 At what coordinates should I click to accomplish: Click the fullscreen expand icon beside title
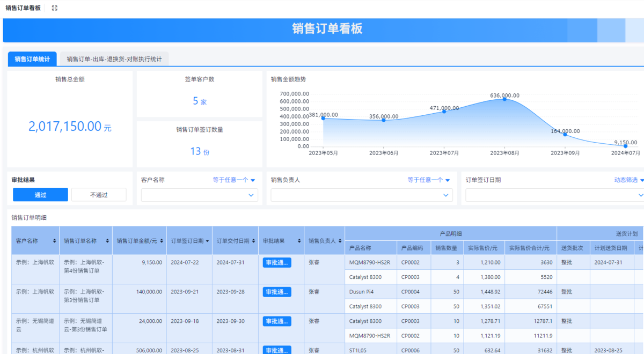[54, 8]
